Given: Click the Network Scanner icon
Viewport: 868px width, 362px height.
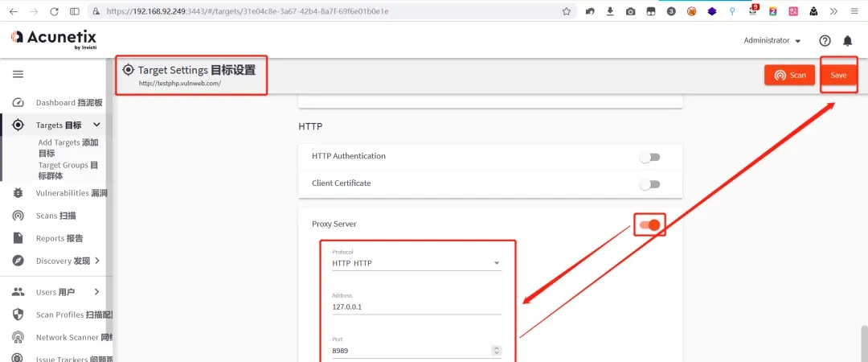Looking at the screenshot, I should click(x=18, y=337).
